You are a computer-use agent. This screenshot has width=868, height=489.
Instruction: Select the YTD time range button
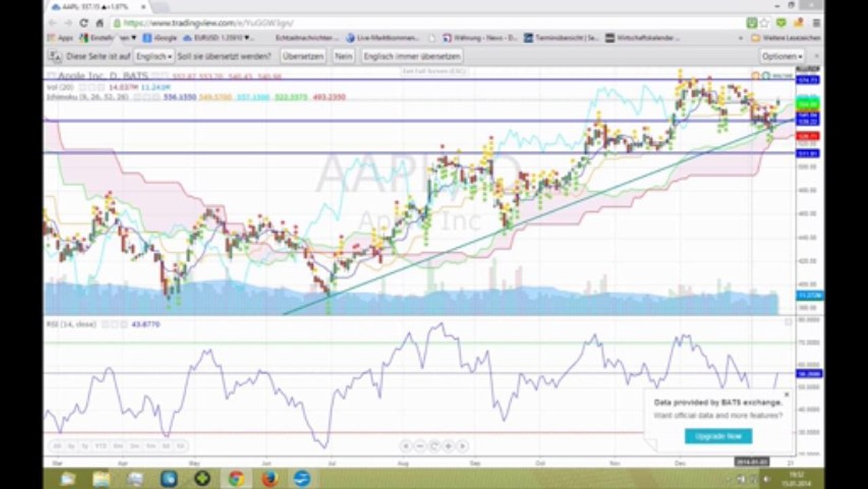click(x=101, y=446)
